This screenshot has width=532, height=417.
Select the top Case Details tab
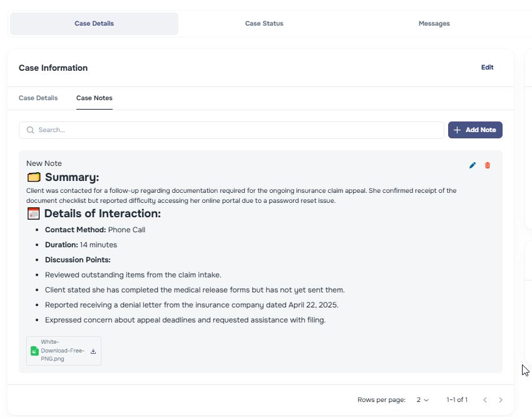[94, 24]
